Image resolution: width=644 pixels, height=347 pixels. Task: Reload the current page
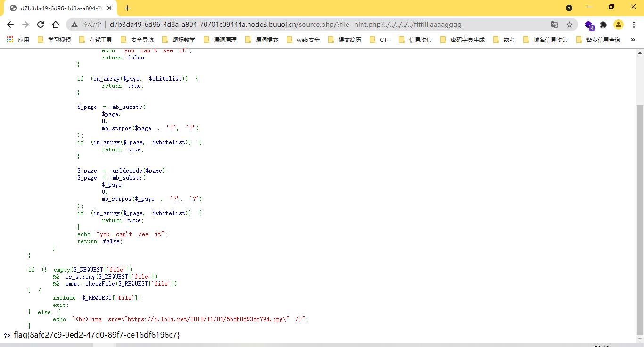click(41, 25)
